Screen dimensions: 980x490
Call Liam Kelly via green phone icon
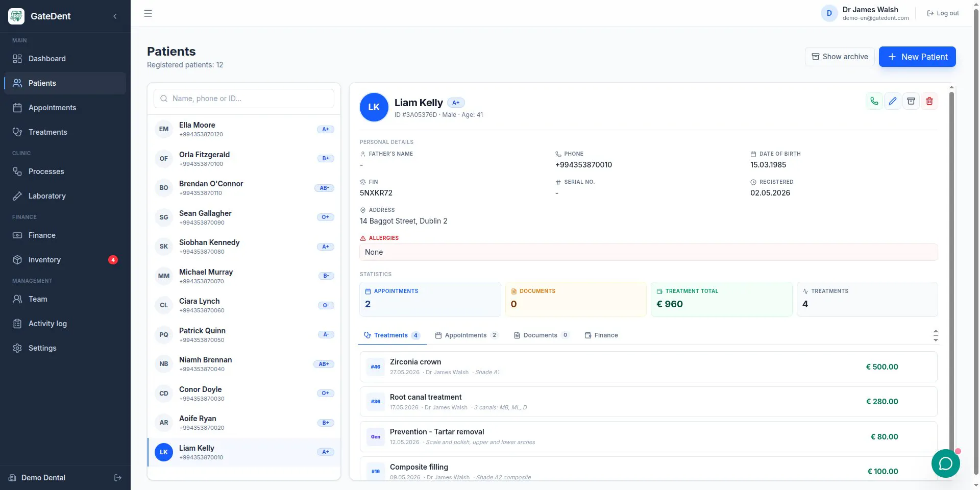coord(874,101)
